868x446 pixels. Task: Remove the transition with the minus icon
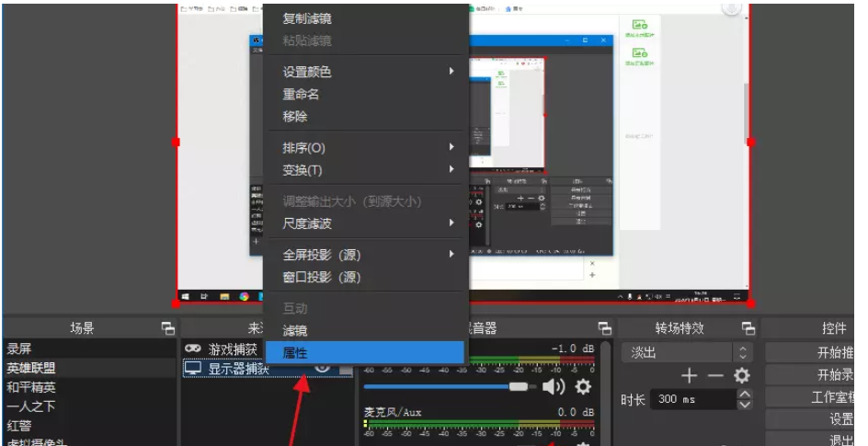point(715,376)
